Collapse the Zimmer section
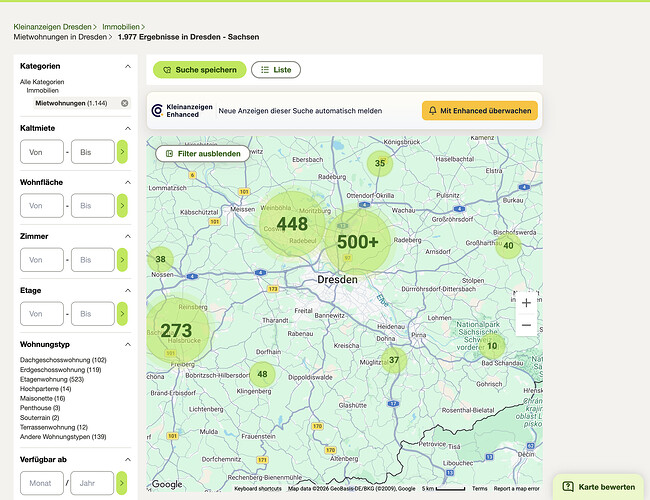 pos(128,236)
